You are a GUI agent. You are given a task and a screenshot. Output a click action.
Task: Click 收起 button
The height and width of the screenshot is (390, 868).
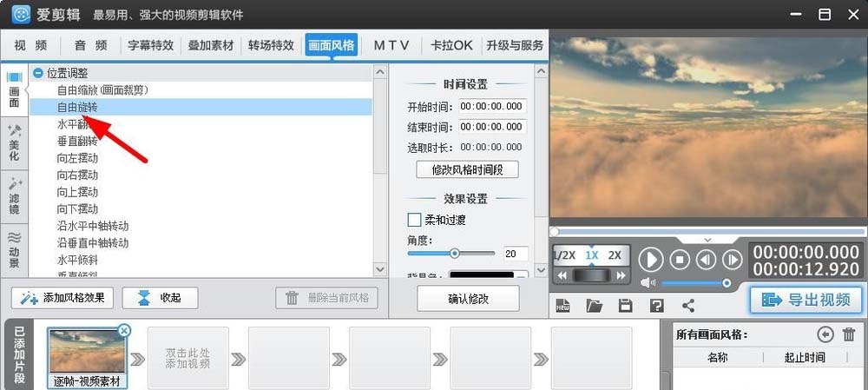click(x=160, y=298)
